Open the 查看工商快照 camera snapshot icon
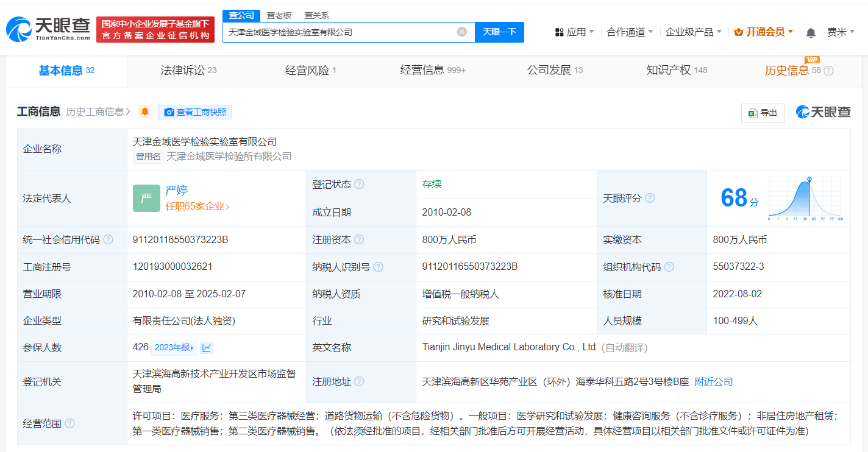 point(169,111)
